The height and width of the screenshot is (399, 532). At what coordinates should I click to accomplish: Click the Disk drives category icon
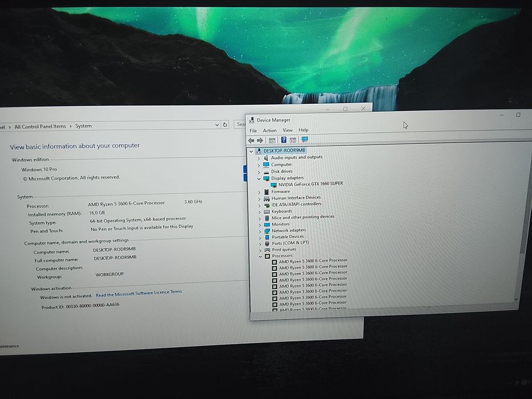(x=266, y=172)
